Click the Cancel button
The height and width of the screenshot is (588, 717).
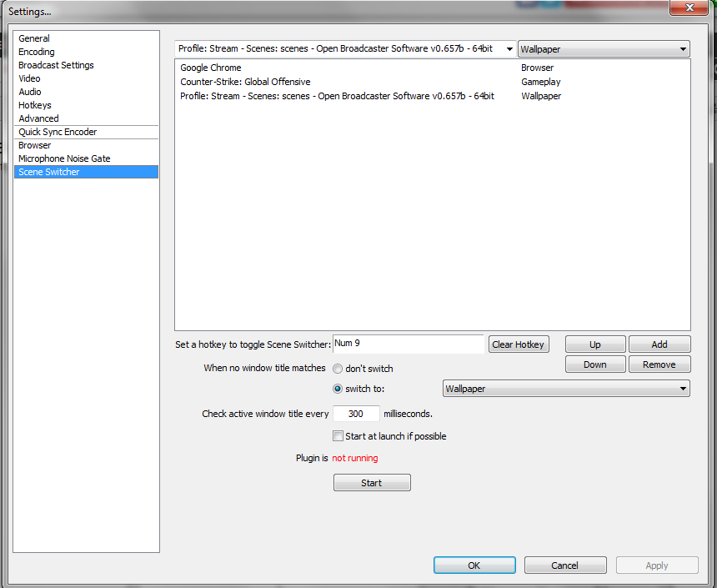(564, 565)
